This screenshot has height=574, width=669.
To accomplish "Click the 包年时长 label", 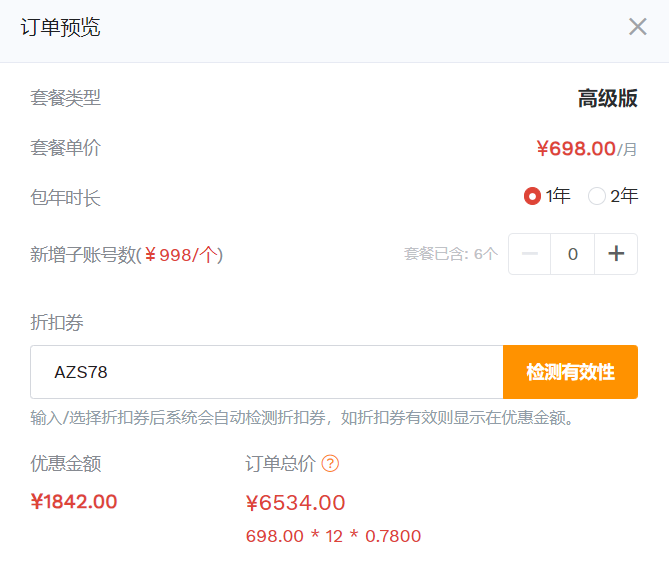I will (66, 198).
